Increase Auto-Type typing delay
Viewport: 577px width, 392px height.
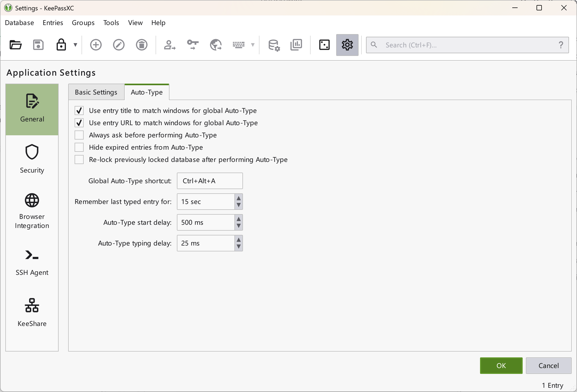click(x=239, y=240)
